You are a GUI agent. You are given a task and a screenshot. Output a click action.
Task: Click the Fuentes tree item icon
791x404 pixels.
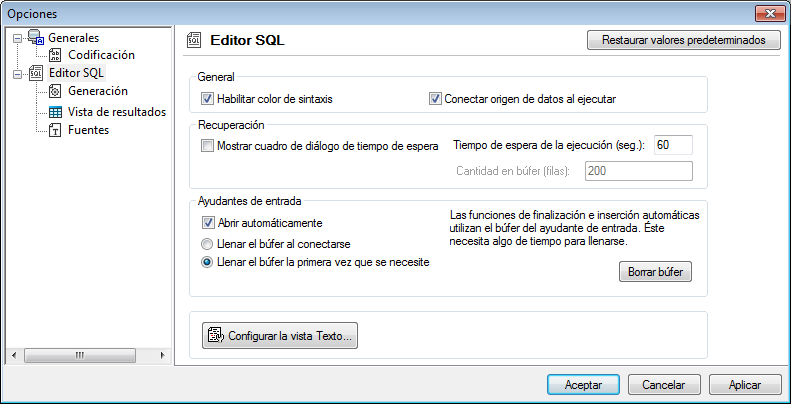56,130
